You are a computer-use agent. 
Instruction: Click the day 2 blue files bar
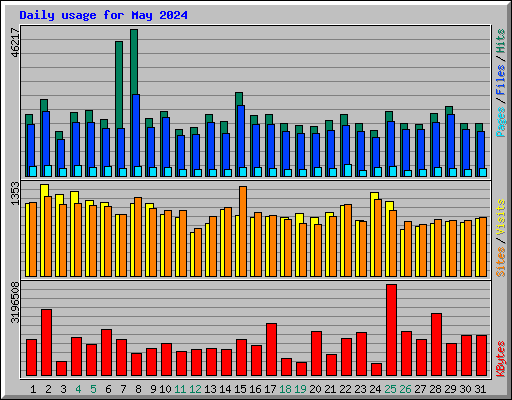tap(46, 139)
